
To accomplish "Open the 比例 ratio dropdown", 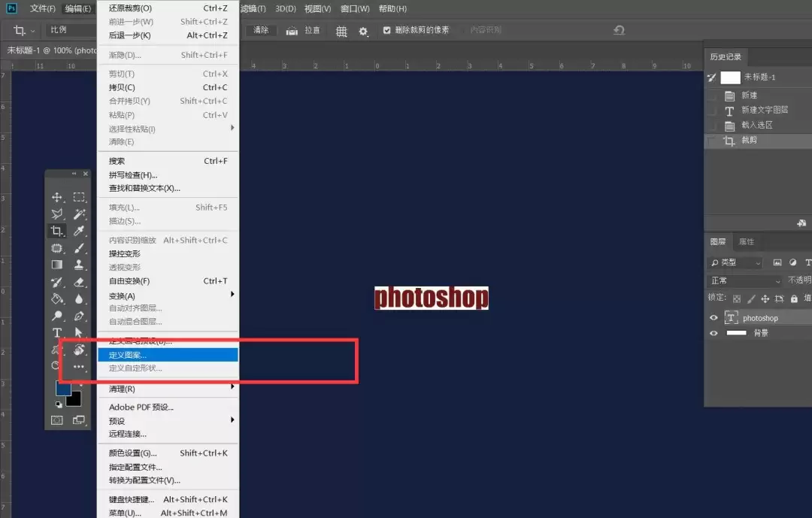I will tap(71, 30).
